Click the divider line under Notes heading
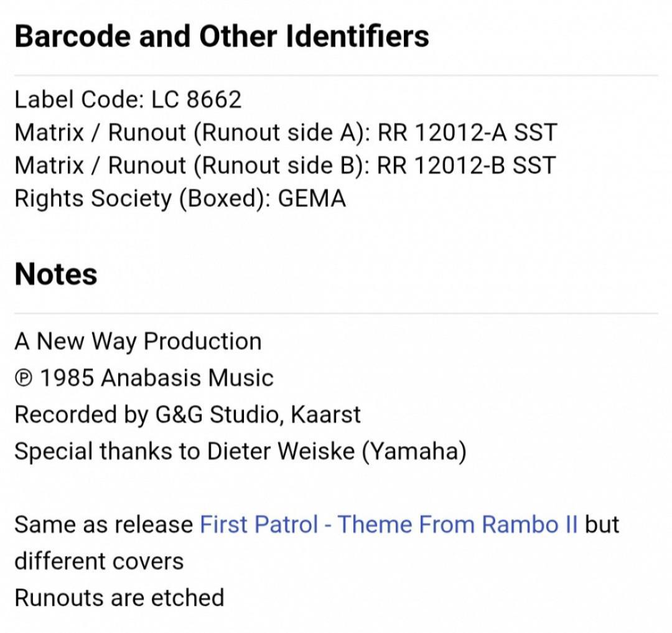The image size is (672, 633). click(x=336, y=314)
